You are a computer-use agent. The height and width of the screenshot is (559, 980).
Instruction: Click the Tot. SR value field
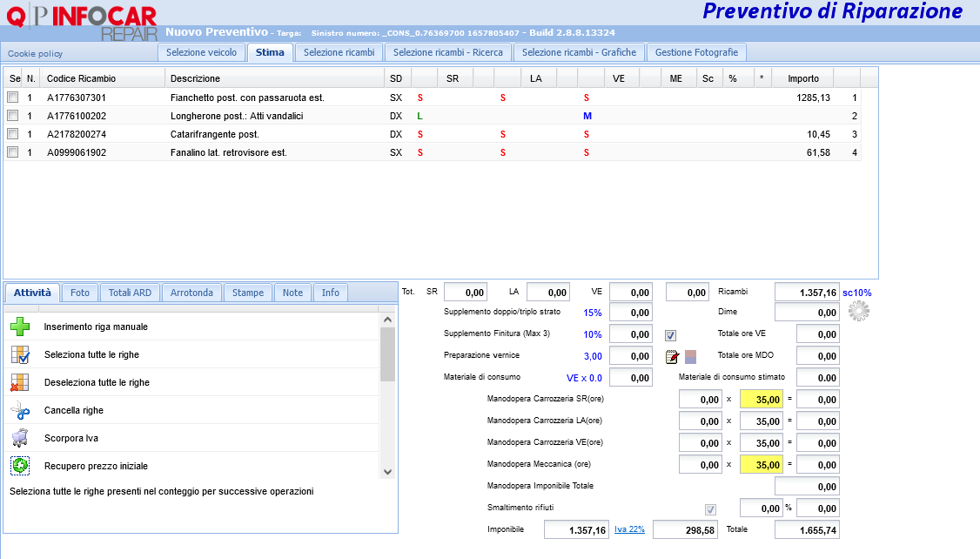pos(466,292)
